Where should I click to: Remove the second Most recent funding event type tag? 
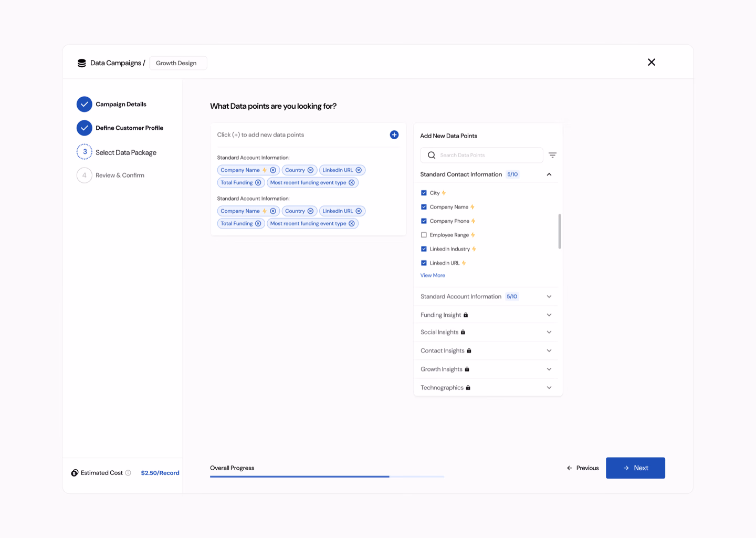coord(352,224)
